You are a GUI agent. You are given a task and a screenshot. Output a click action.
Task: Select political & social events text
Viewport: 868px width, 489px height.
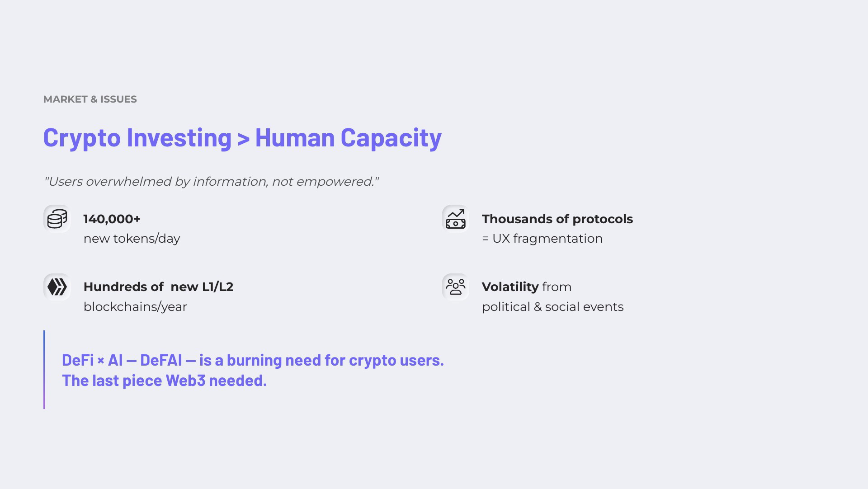[552, 307]
